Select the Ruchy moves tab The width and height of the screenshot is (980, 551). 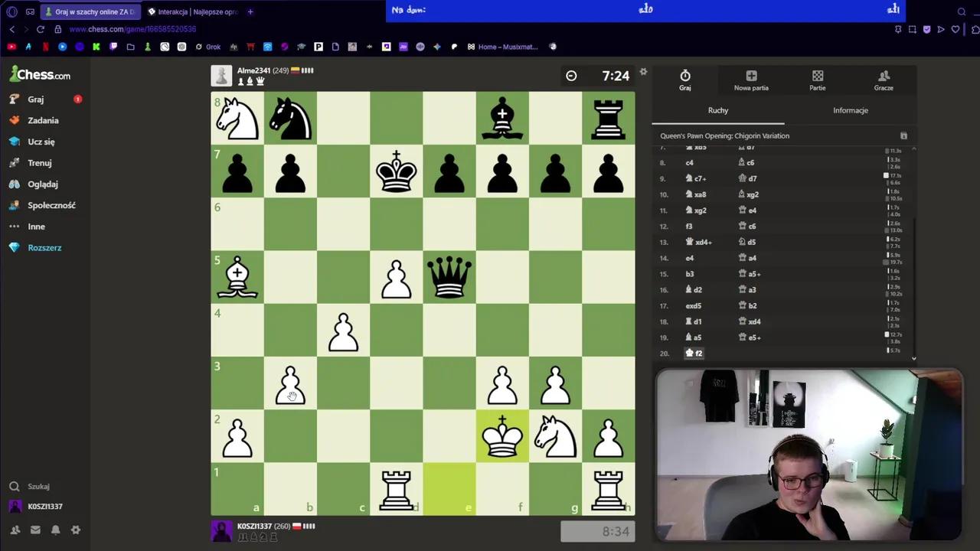(718, 110)
